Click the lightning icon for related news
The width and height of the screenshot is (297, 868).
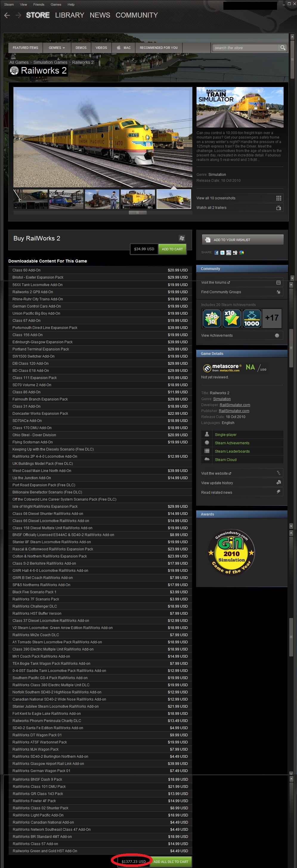(x=279, y=492)
